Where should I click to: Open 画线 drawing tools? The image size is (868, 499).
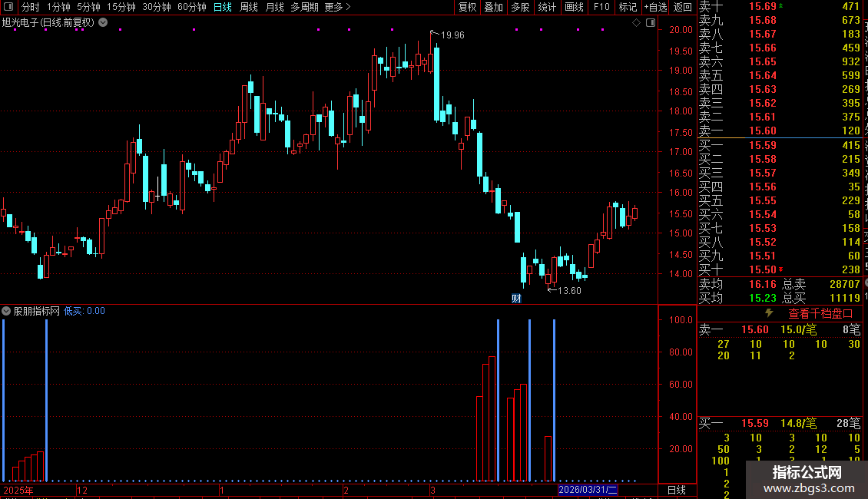574,7
